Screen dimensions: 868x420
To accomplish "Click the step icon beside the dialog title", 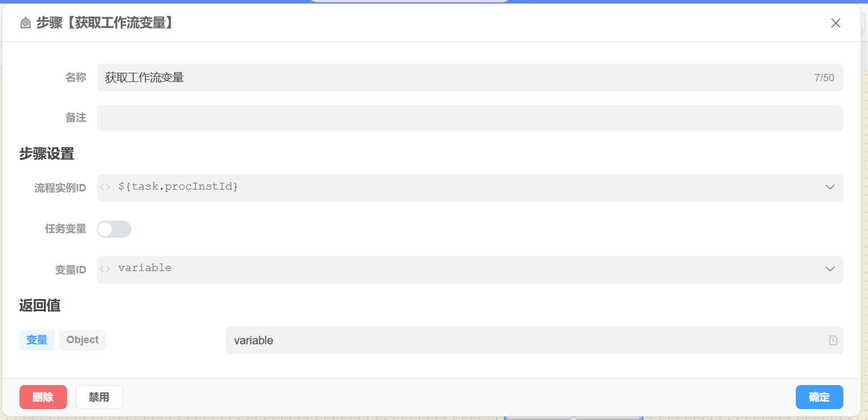I will point(25,23).
